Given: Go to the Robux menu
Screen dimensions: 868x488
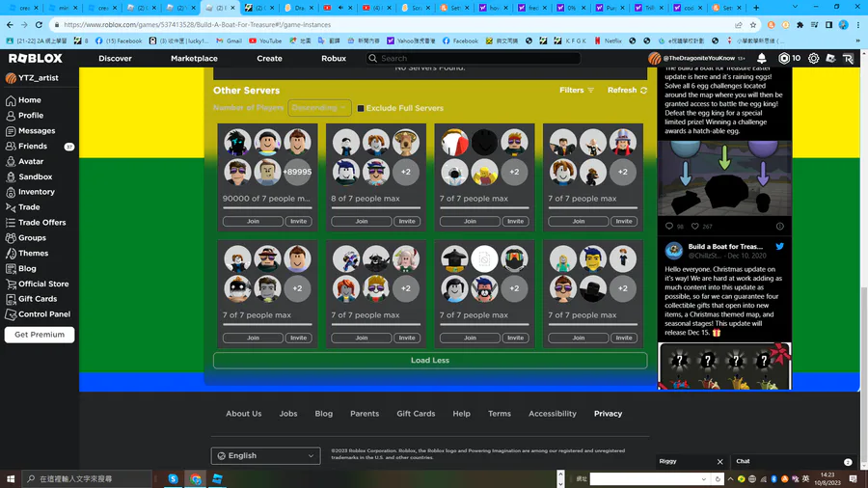Looking at the screenshot, I should click(334, 58).
